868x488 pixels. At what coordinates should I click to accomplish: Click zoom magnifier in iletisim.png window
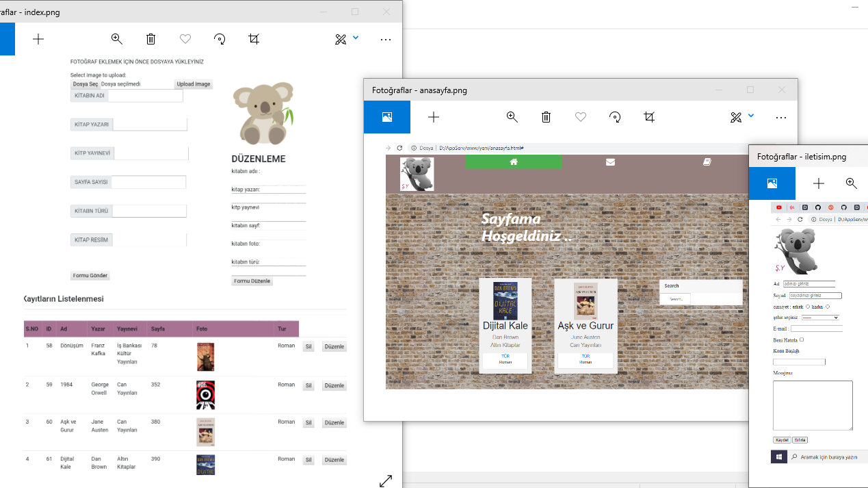(852, 183)
